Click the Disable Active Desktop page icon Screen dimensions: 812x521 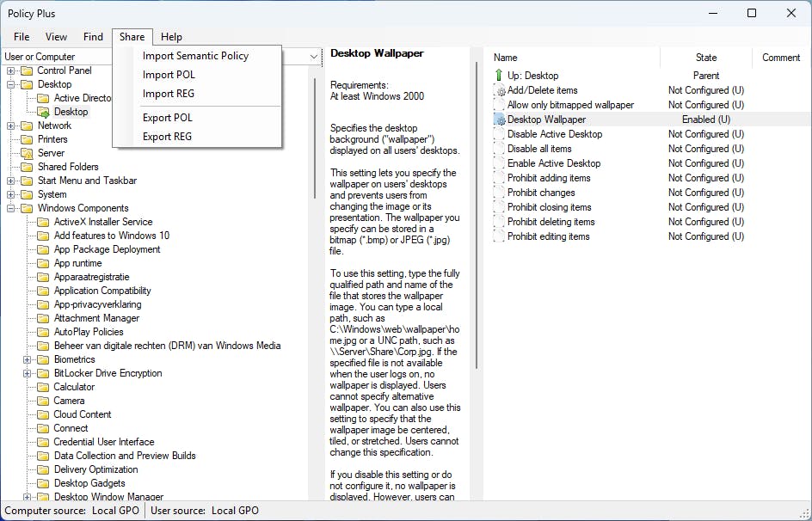click(x=499, y=134)
